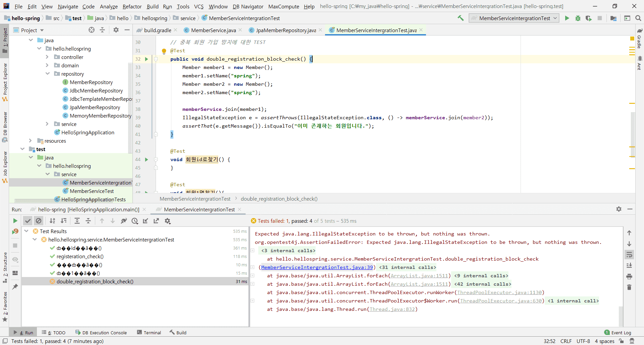This screenshot has width=644, height=345.
Task: Open the MemberServiceIntergrationTest run configuration dropdown
Action: tap(514, 18)
